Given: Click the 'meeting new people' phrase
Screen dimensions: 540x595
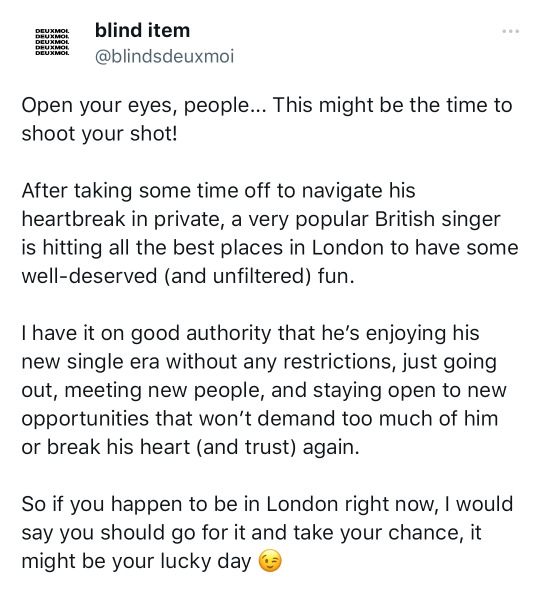Looking at the screenshot, I should point(164,390).
